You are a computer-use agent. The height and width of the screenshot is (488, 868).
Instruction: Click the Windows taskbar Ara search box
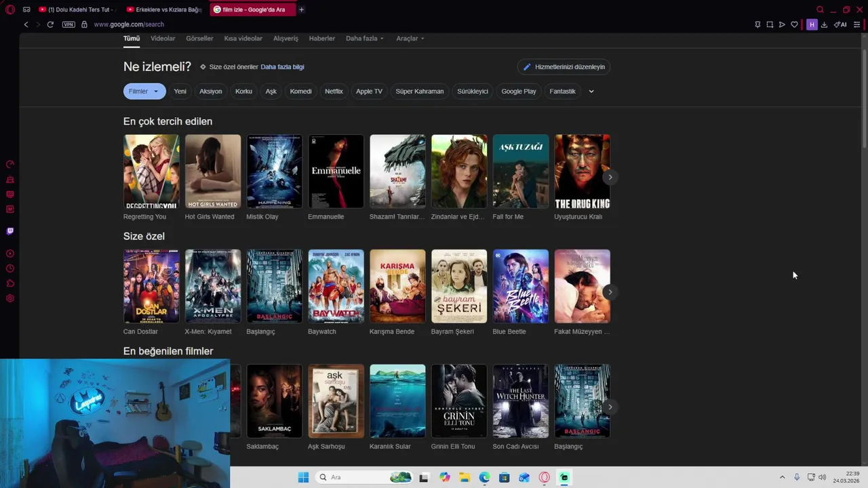[x=363, y=477]
